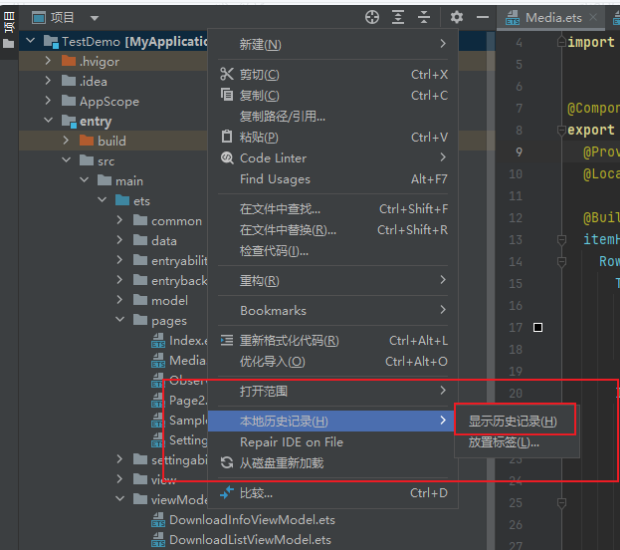Select 显示历史记录 in the submenu
The image size is (620, 550).
click(513, 421)
